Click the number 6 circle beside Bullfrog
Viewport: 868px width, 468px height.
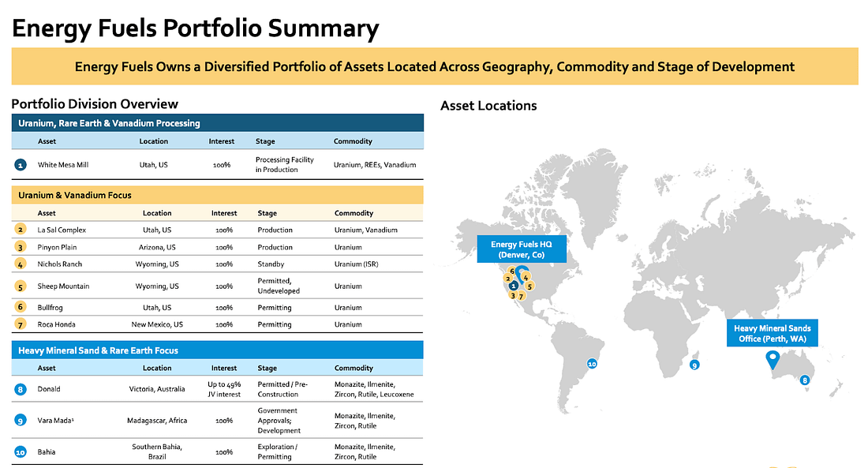[x=21, y=307]
